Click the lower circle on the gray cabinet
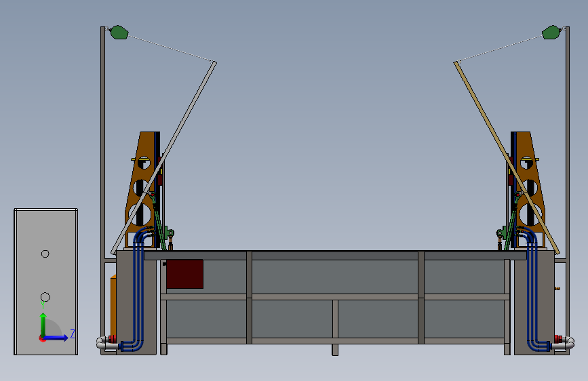588x381 pixels. (x=45, y=297)
